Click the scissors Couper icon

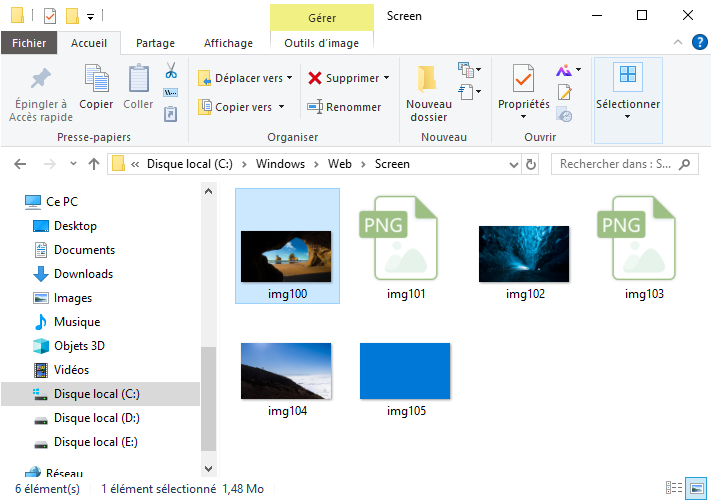(x=170, y=72)
